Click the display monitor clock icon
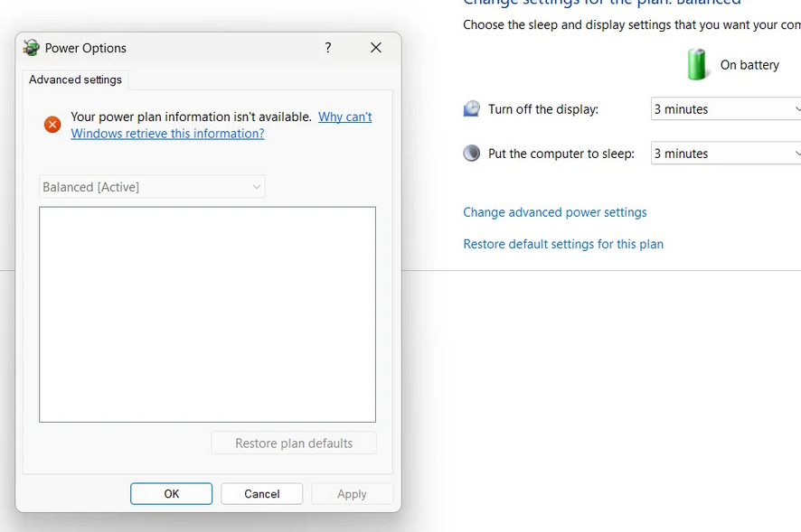 pyautogui.click(x=472, y=108)
